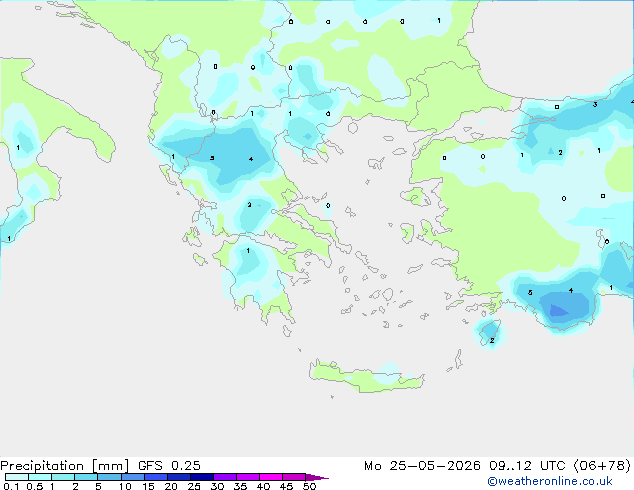Select the 30–35 mm purple legend swatch
This screenshot has height=490, width=634.
click(x=225, y=477)
